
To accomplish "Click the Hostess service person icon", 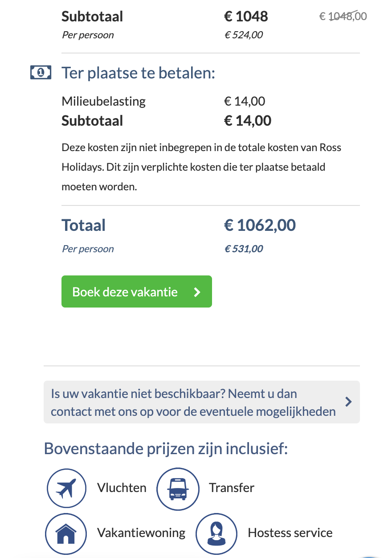I will (x=216, y=533).
